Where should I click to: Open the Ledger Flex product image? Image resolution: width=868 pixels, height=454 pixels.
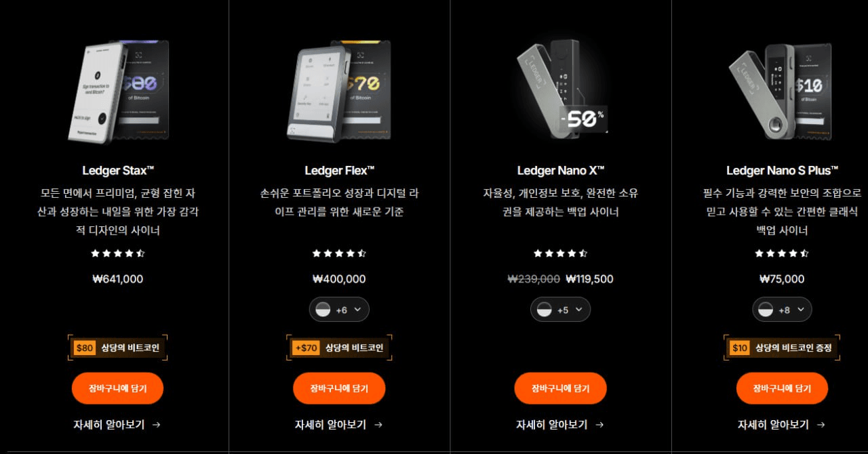[x=339, y=91]
